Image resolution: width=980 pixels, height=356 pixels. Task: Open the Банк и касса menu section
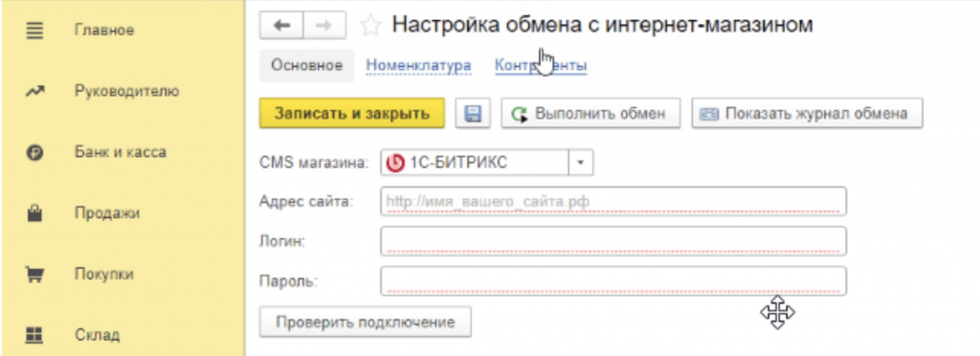[x=120, y=152]
